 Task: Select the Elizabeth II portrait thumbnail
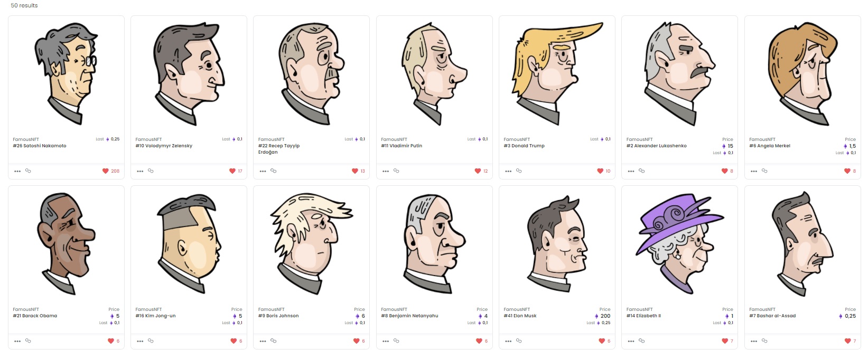679,243
